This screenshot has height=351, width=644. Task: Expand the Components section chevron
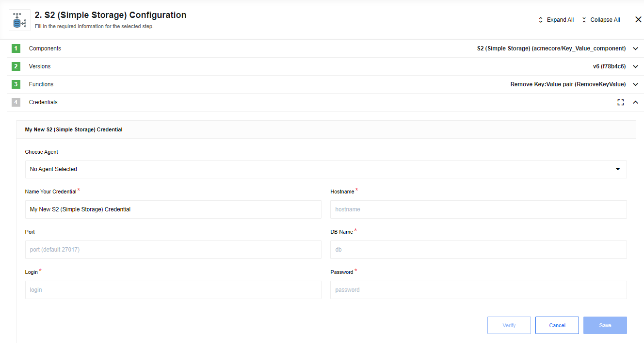pyautogui.click(x=635, y=48)
